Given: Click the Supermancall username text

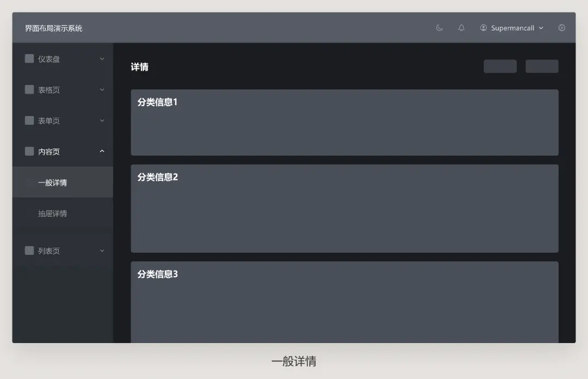Looking at the screenshot, I should [513, 28].
